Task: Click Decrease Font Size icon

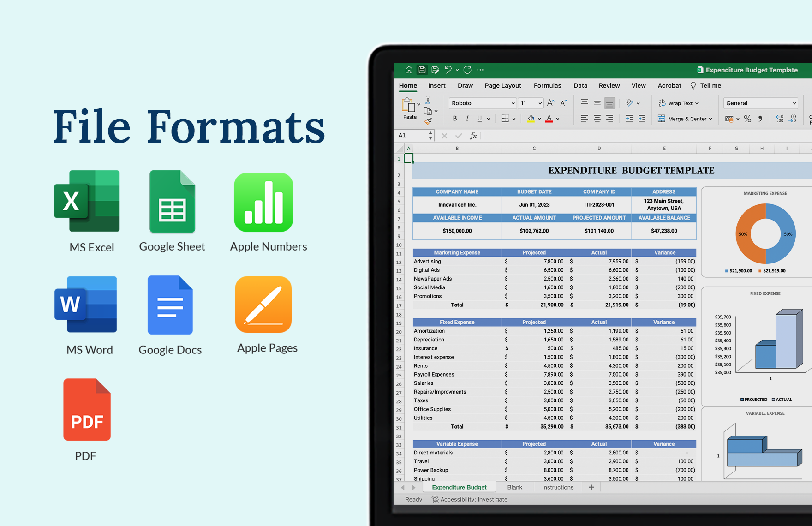Action: (x=563, y=103)
